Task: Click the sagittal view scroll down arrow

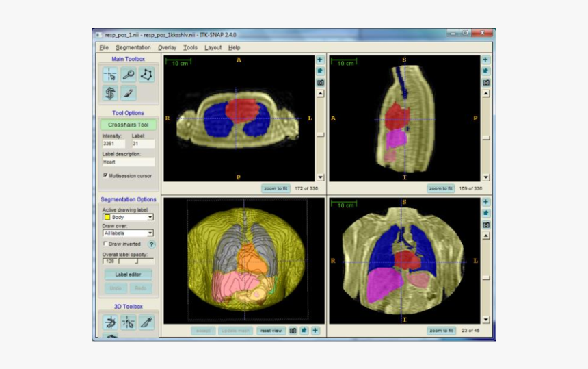Action: tap(485, 177)
